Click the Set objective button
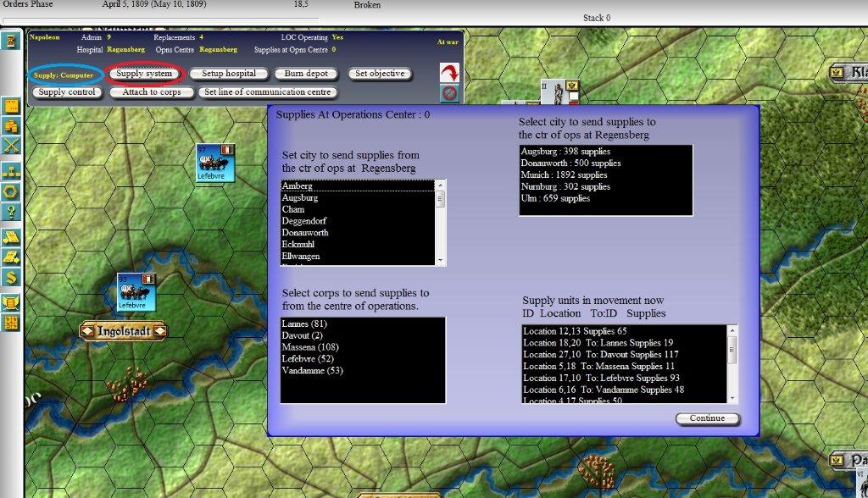 tap(380, 73)
